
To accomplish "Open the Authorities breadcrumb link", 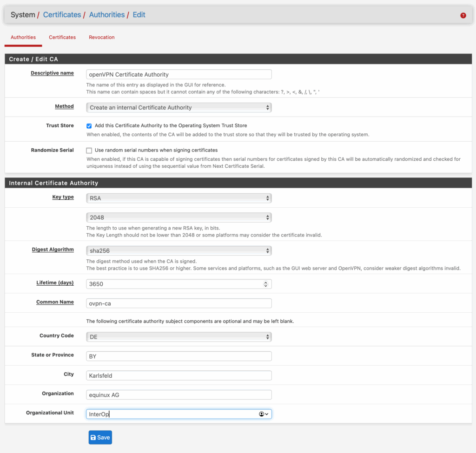I will pyautogui.click(x=107, y=15).
